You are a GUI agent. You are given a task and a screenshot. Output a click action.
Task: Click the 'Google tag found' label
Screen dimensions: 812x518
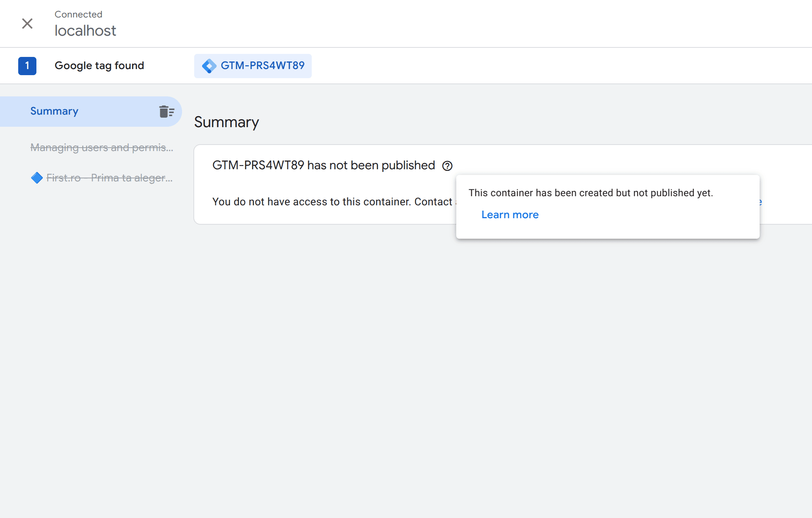pos(99,66)
